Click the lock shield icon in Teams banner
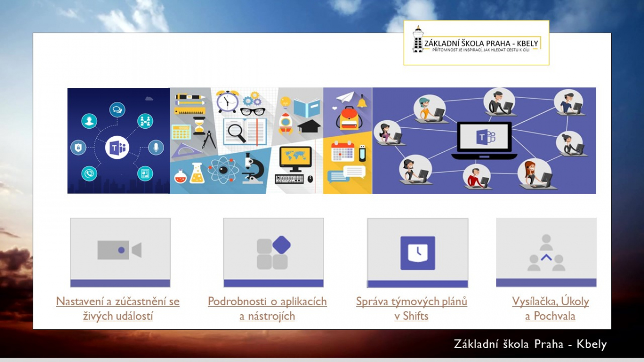The width and height of the screenshot is (644, 362). [x=78, y=147]
